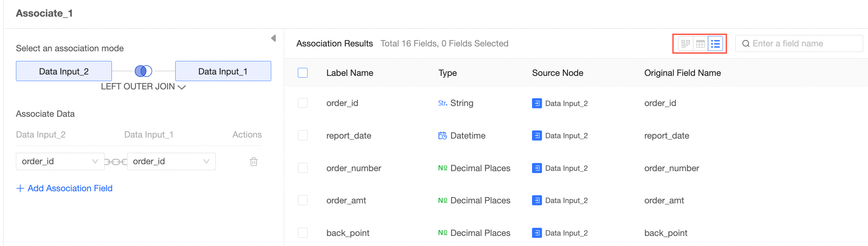Click the Datetime type icon for report_date

pos(442,135)
